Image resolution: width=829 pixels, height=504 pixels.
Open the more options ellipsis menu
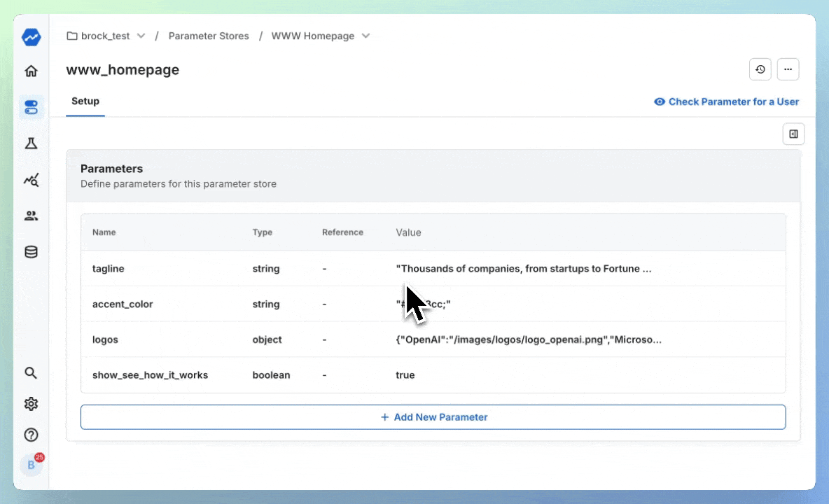pyautogui.click(x=788, y=69)
